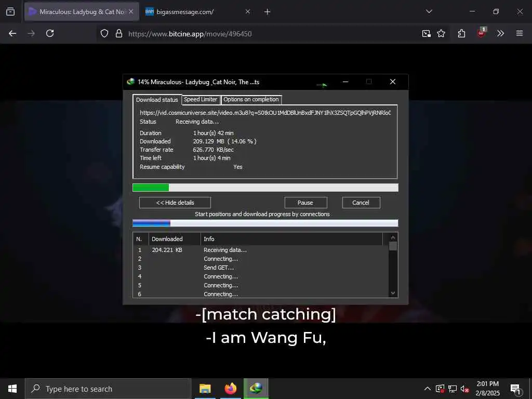Open Firefox from taskbar
The width and height of the screenshot is (532, 399).
(230, 389)
